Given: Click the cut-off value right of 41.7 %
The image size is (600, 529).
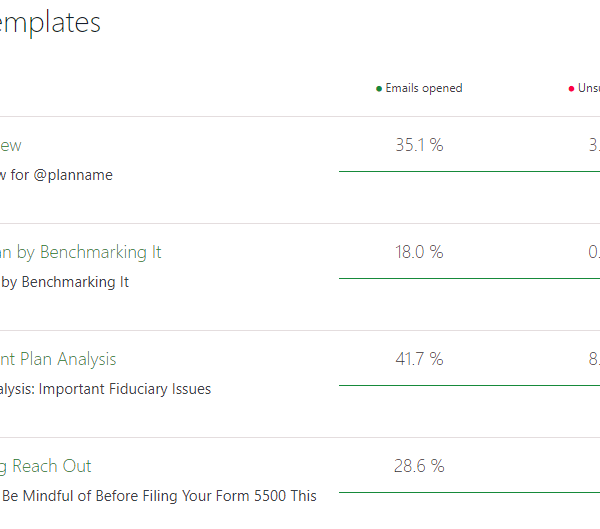Looking at the screenshot, I should (593, 359).
